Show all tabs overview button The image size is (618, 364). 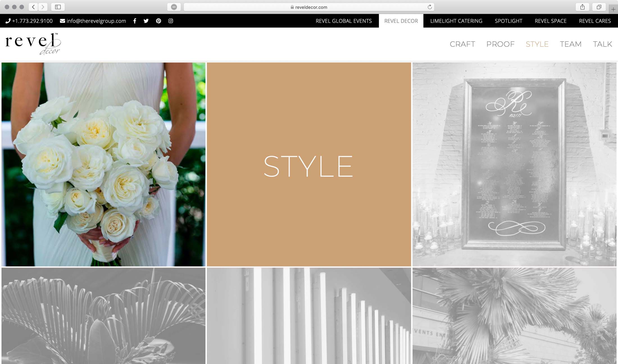tap(599, 7)
